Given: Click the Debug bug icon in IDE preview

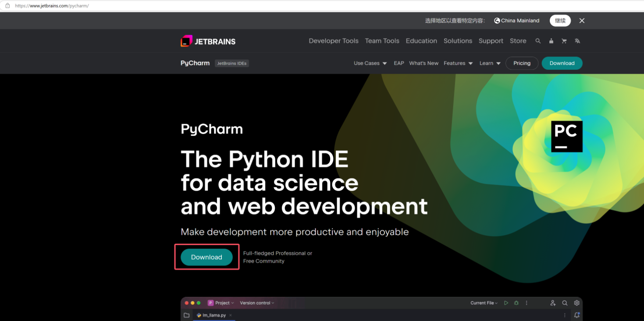Looking at the screenshot, I should [516, 303].
